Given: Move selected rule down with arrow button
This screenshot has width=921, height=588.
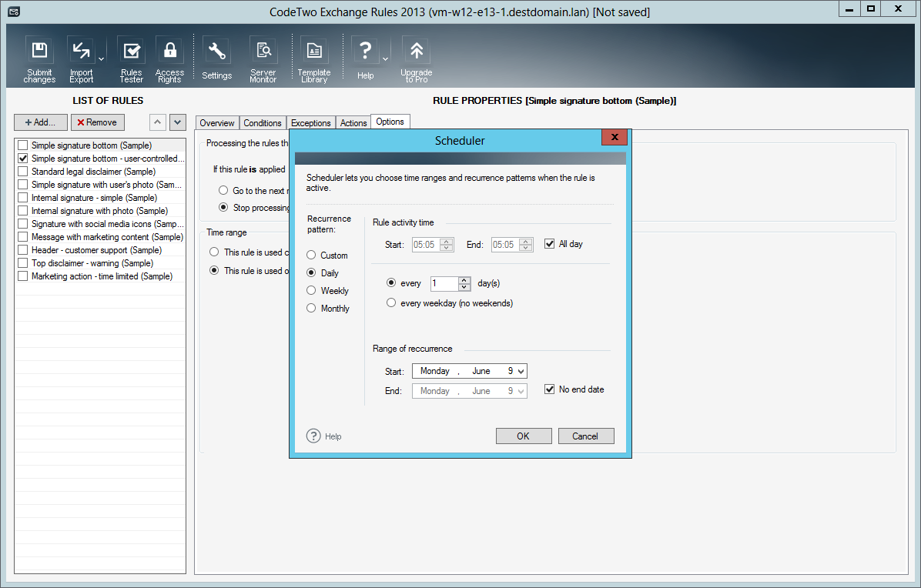Looking at the screenshot, I should pyautogui.click(x=178, y=122).
